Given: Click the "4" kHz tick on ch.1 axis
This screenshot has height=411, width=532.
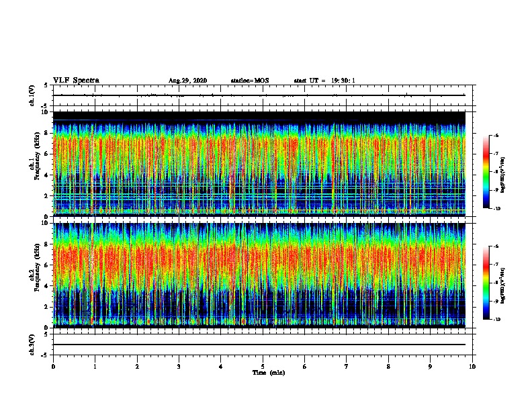Looking at the screenshot, I should pos(48,175).
